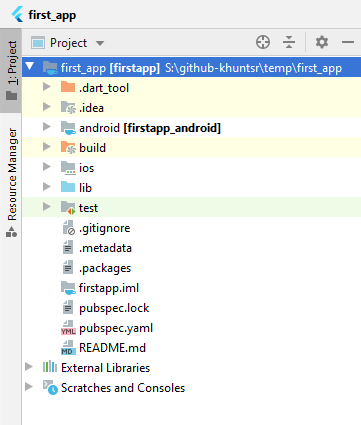
Task: Expand the External Libraries node arrow
Action: tap(29, 367)
